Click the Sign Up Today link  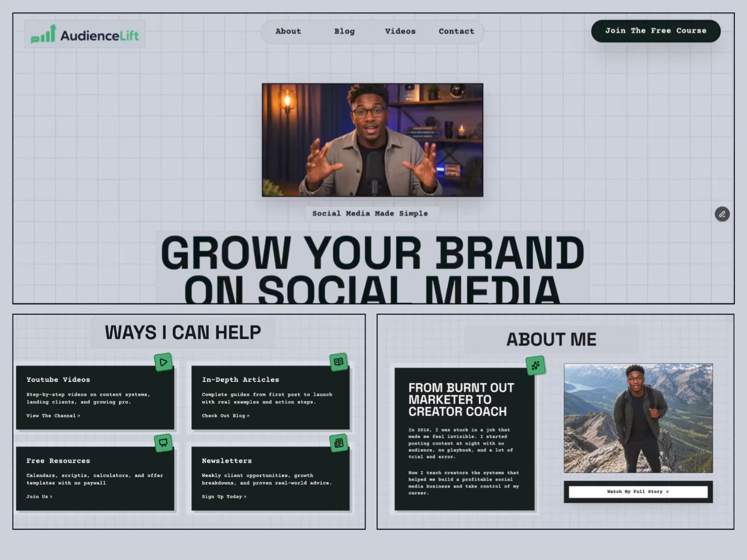coord(224,497)
